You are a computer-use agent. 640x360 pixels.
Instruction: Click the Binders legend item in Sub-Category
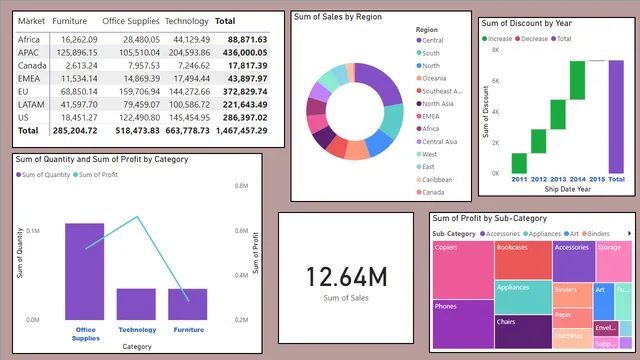tap(596, 234)
